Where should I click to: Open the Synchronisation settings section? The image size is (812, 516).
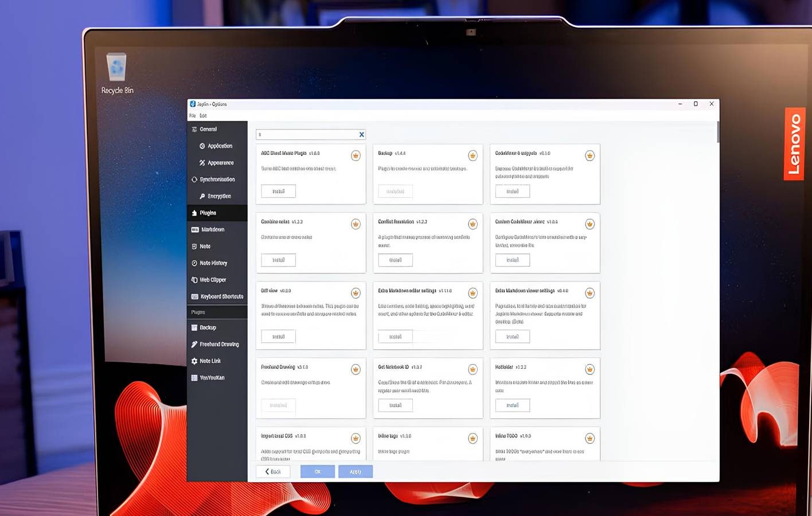217,179
